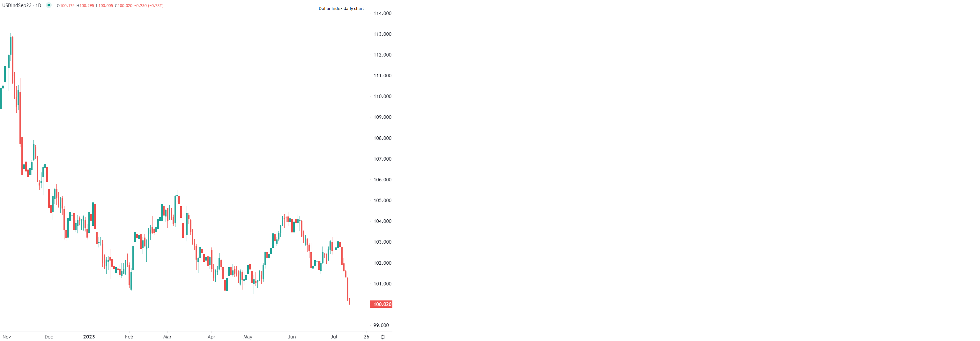Click the Jul label on time axis
The image size is (980, 341).
pos(334,337)
